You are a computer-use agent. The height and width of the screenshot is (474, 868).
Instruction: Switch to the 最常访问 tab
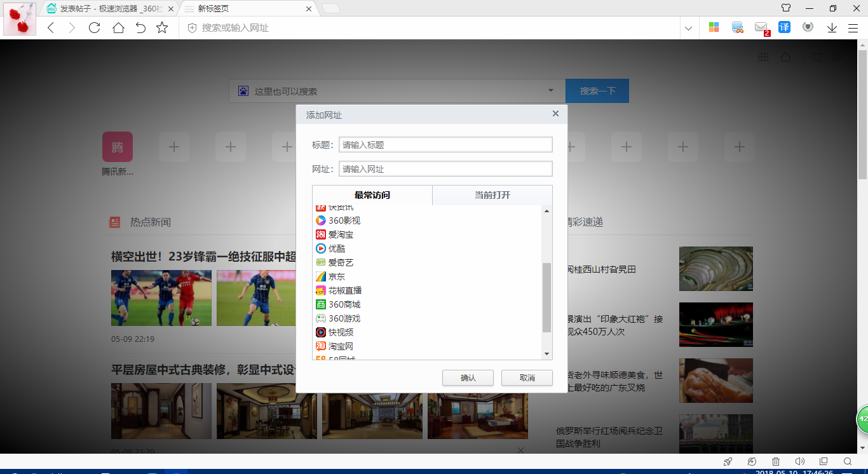(372, 195)
